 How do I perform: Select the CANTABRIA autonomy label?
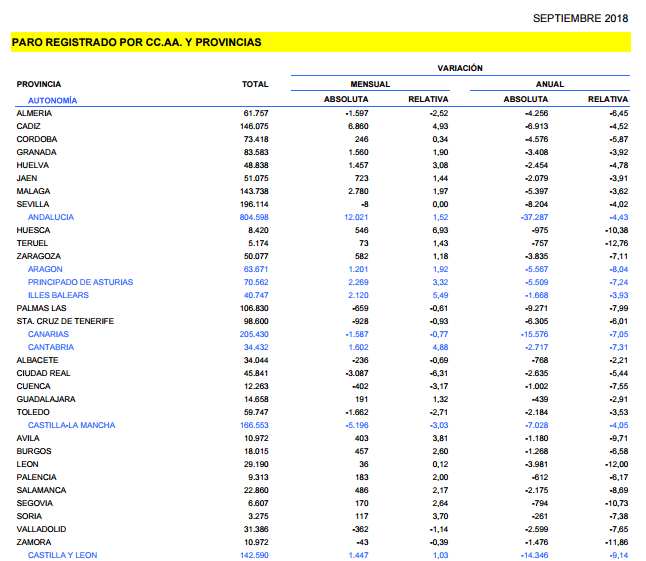click(51, 347)
